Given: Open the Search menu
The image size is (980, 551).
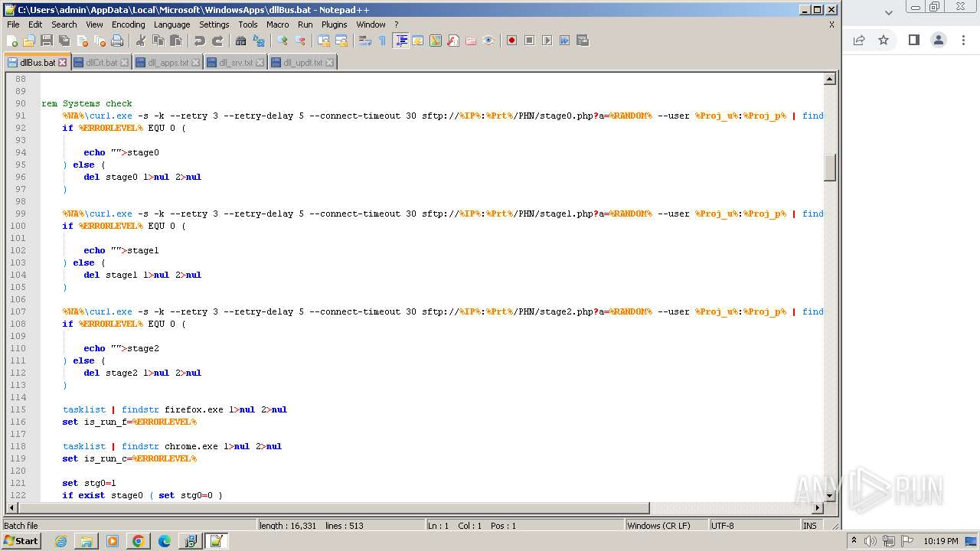Looking at the screenshot, I should click(x=64, y=24).
